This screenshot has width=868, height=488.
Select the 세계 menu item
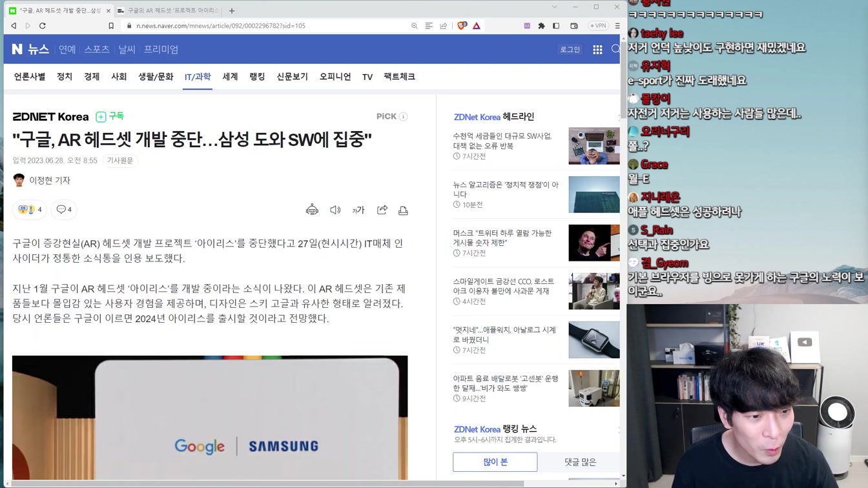pyautogui.click(x=230, y=77)
